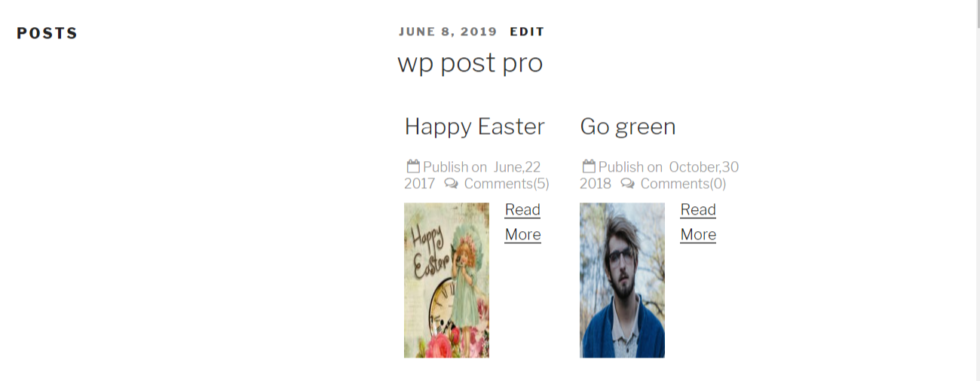Open the bearded man thumbnail
Image resolution: width=980 pixels, height=381 pixels.
[622, 280]
